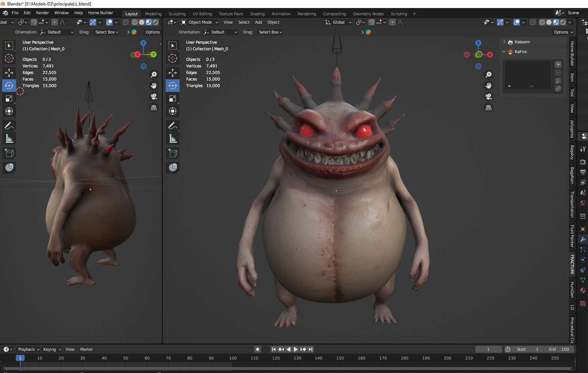Image resolution: width=588 pixels, height=373 pixels.
Task: Click the current frame marker on timeline
Action: coord(20,358)
